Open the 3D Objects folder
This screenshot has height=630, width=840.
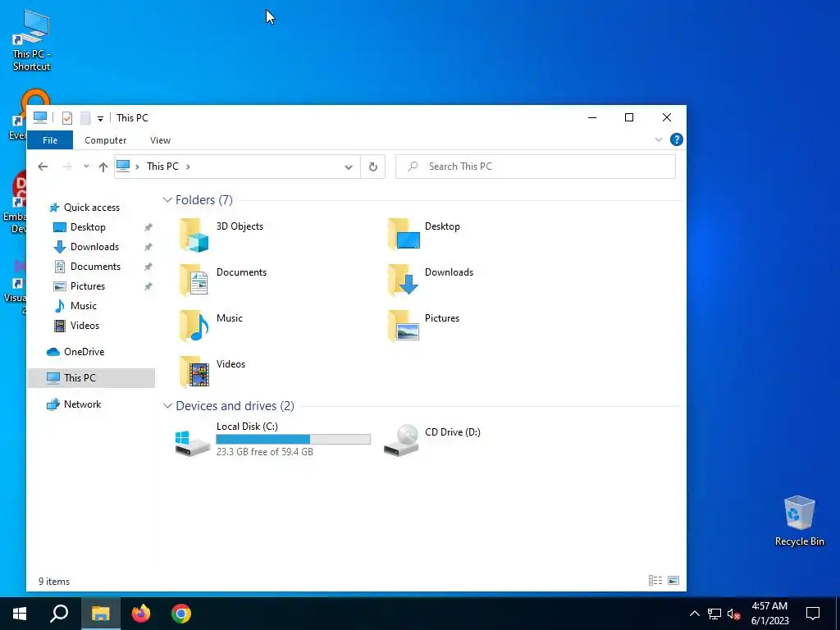click(x=221, y=234)
